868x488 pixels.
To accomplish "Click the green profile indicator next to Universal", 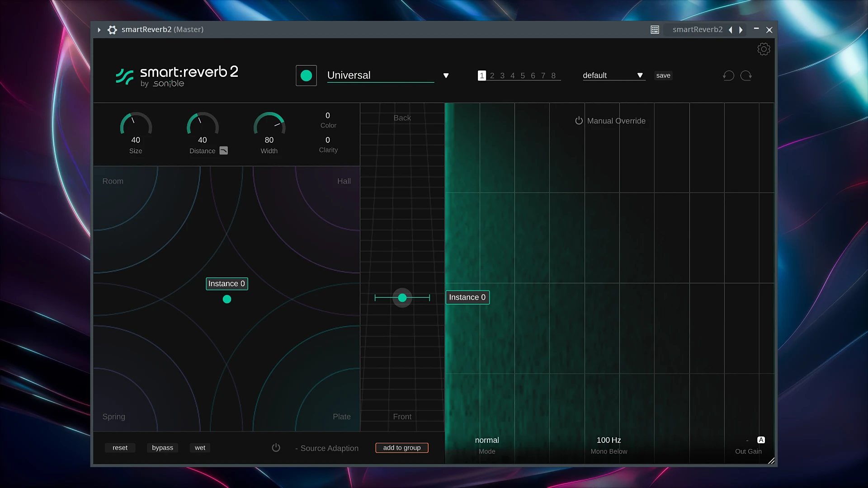I will [x=306, y=75].
